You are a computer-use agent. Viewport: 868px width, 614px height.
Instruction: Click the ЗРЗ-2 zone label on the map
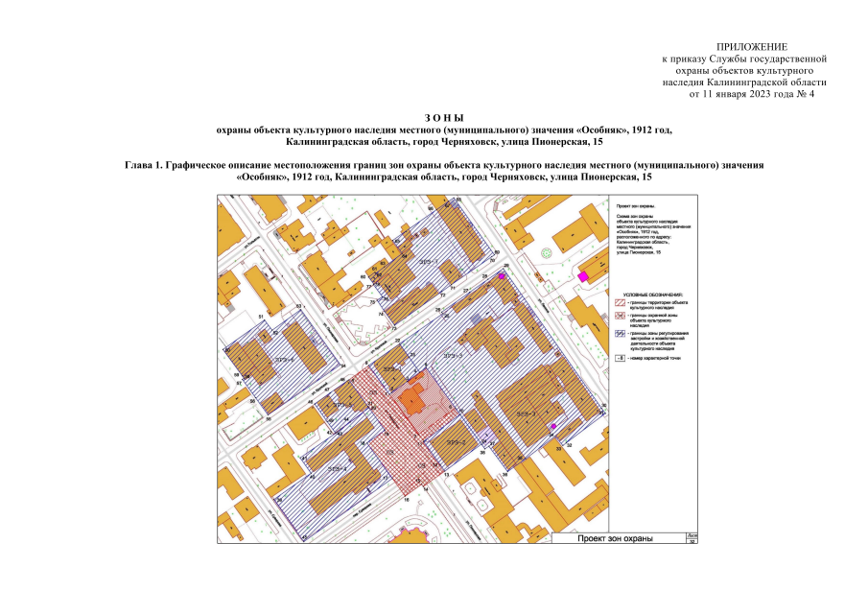point(457,442)
